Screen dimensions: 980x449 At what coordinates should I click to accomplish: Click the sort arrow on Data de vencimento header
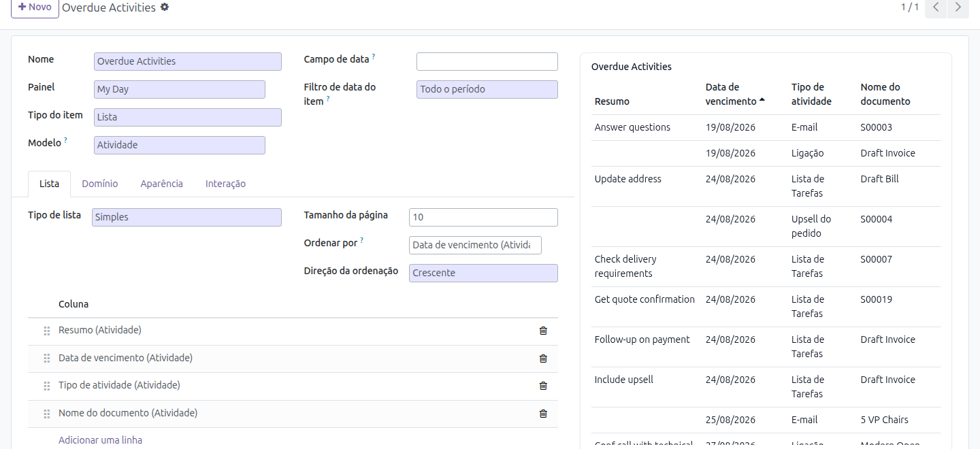tap(762, 101)
